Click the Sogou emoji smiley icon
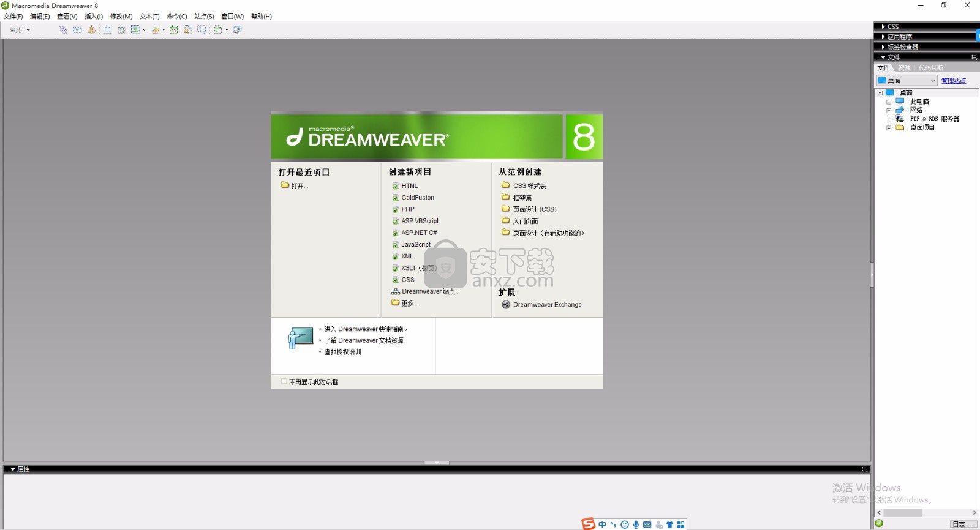980x530 pixels. (625, 524)
